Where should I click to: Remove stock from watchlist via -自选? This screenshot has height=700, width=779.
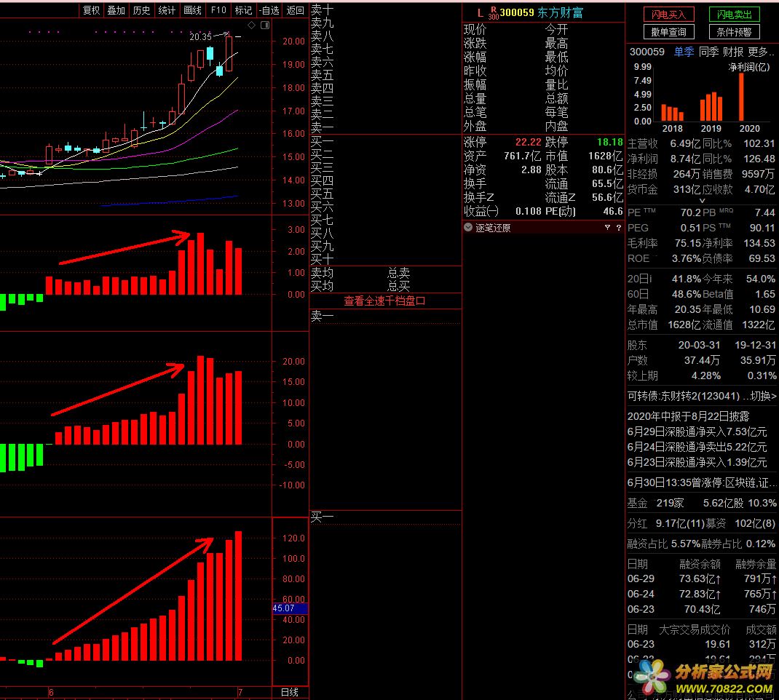pyautogui.click(x=269, y=10)
